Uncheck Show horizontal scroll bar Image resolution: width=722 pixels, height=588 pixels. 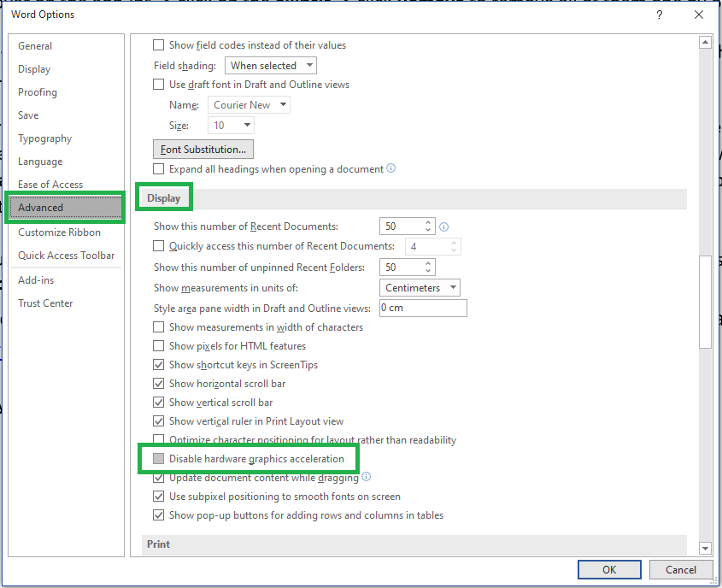(158, 384)
